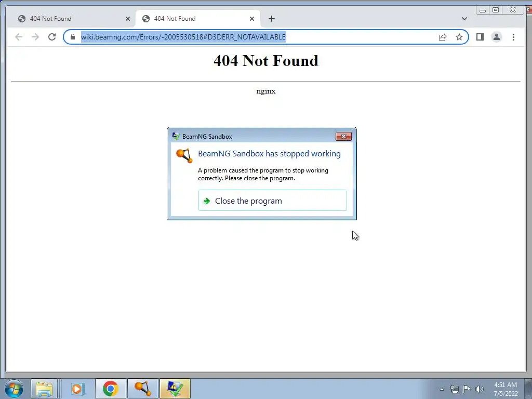Click the padlock site info icon
The height and width of the screenshot is (399, 532).
(x=73, y=37)
